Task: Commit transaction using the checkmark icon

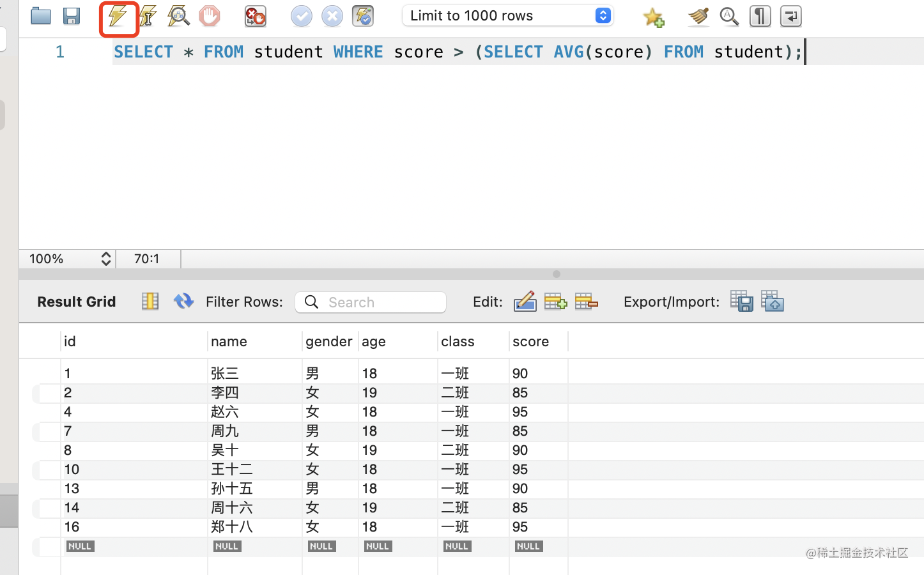Action: tap(301, 16)
